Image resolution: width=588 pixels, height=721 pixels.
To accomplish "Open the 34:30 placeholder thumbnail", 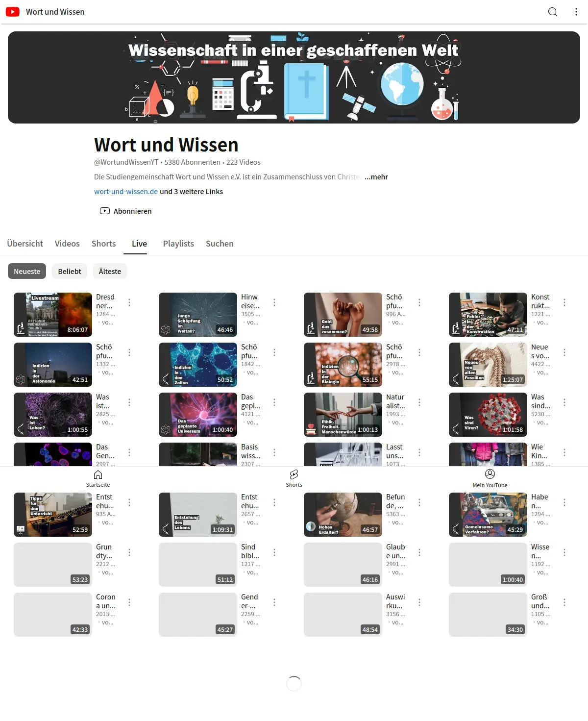I will 488,615.
